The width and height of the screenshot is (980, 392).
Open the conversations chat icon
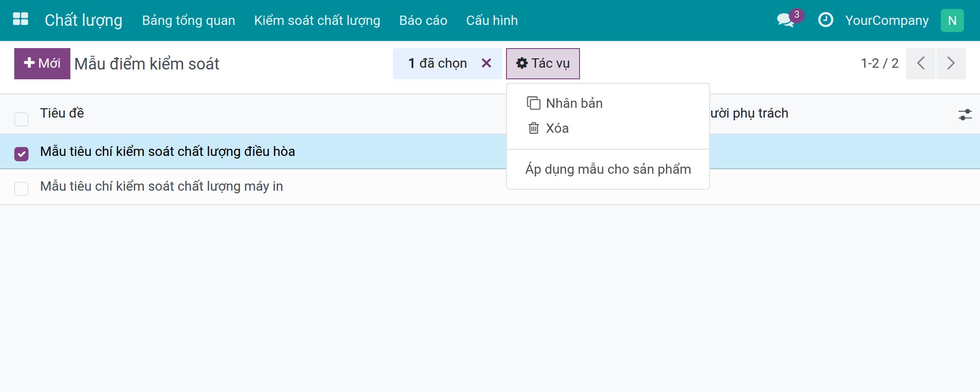(x=786, y=20)
